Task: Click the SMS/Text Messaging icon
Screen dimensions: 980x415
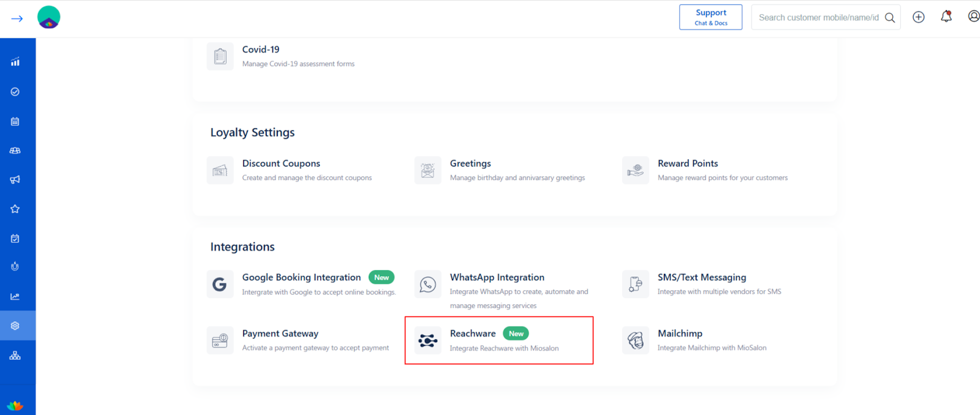Action: pyautogui.click(x=636, y=284)
